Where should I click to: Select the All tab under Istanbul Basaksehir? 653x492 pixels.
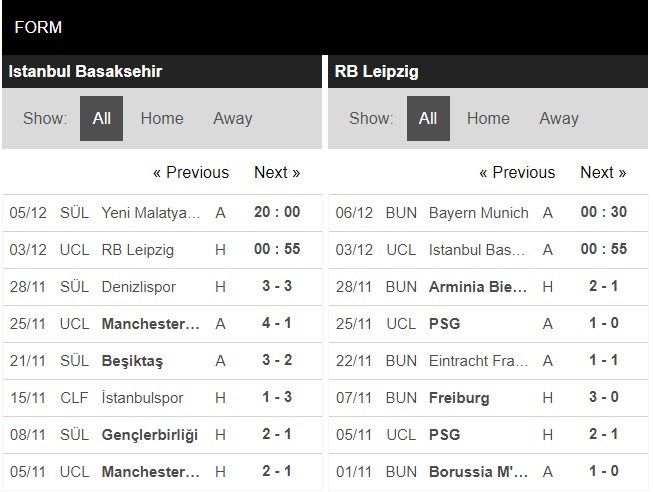pos(102,118)
